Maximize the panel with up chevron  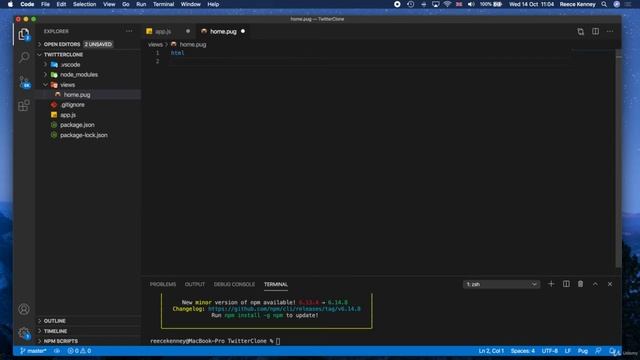pos(595,284)
